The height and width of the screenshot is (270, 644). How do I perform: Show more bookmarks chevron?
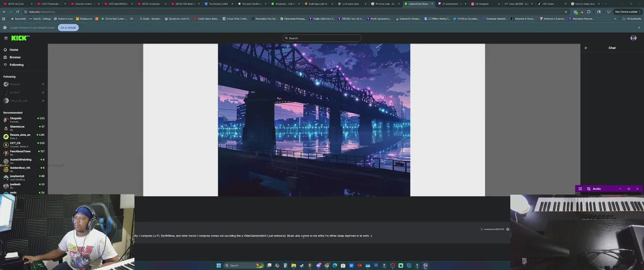615,19
